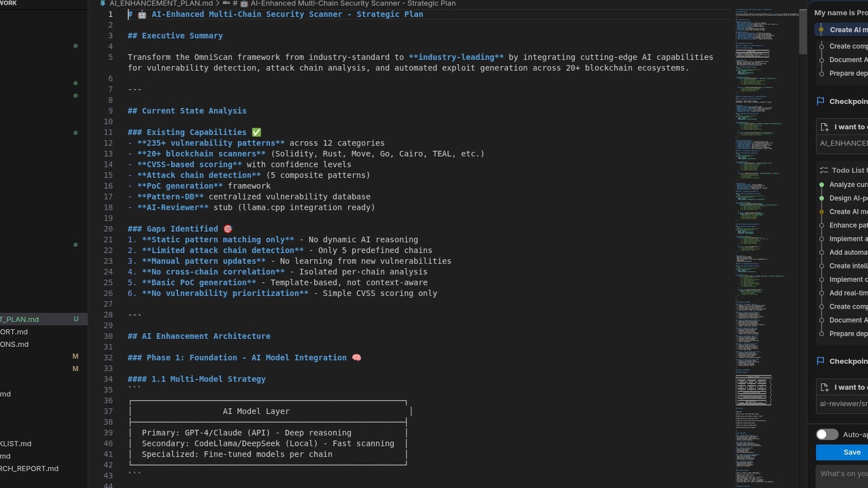Image resolution: width=868 pixels, height=488 pixels.
Task: Click the "My name is Pro" message title
Action: (x=841, y=12)
